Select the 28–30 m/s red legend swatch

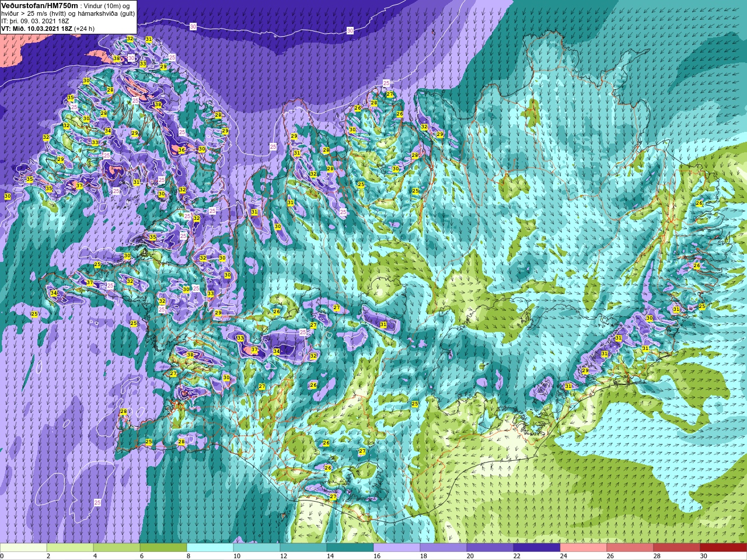pyautogui.click(x=677, y=548)
